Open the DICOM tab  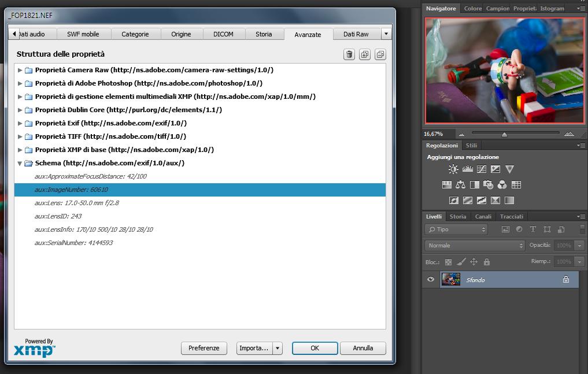223,34
